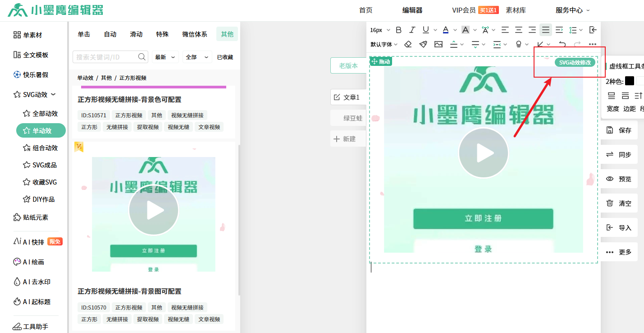644x333 pixels.
Task: Open 素材库 in top navigation
Action: pos(516,10)
